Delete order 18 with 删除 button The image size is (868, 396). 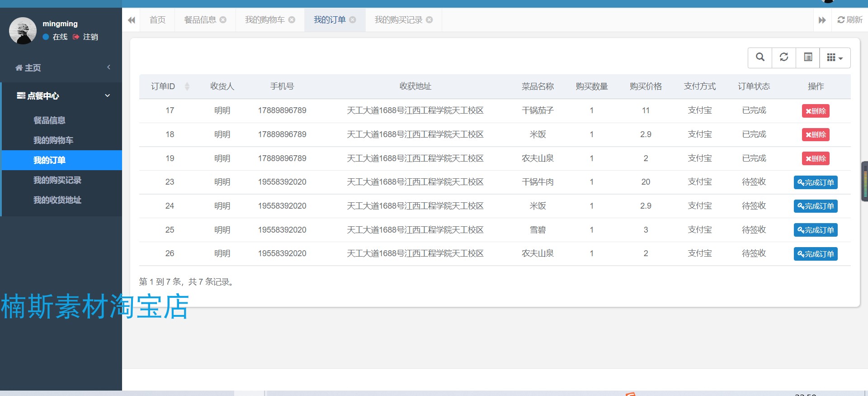pos(816,134)
